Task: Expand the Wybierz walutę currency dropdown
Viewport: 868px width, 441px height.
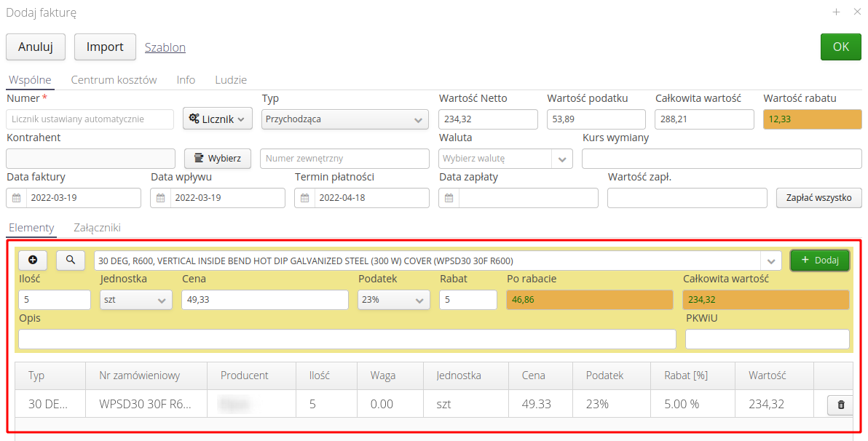Action: 562,159
